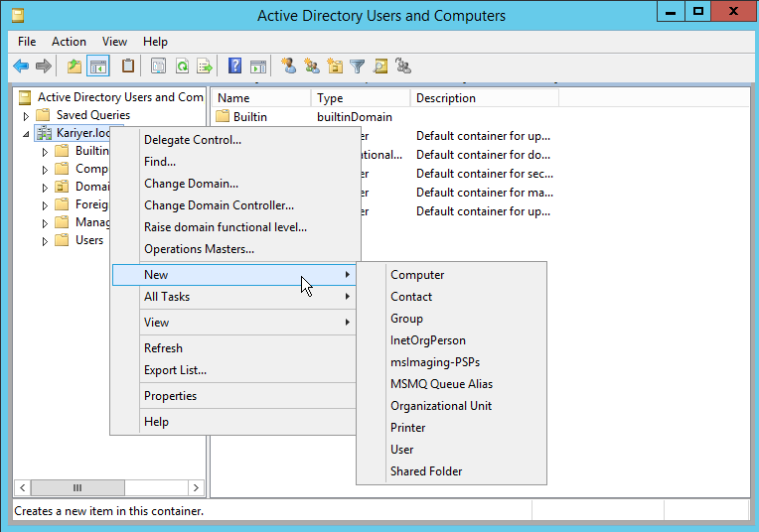Sort list by Name column header

[261, 98]
